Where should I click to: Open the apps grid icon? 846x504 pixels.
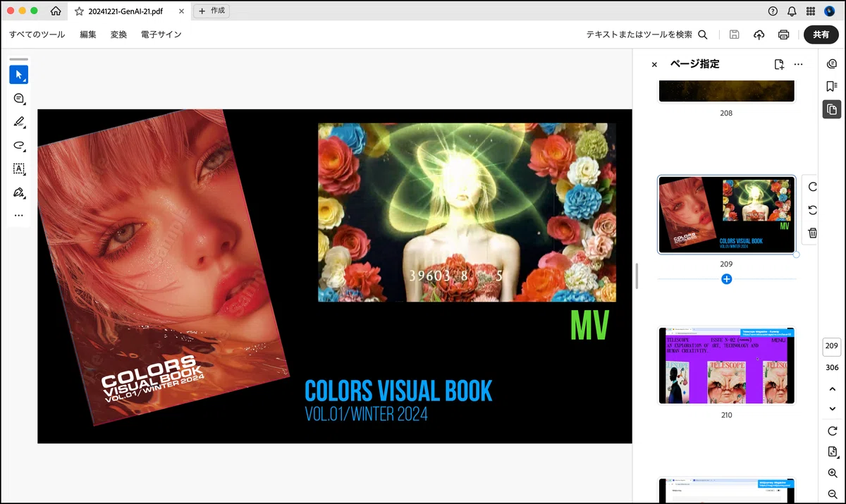tap(811, 11)
